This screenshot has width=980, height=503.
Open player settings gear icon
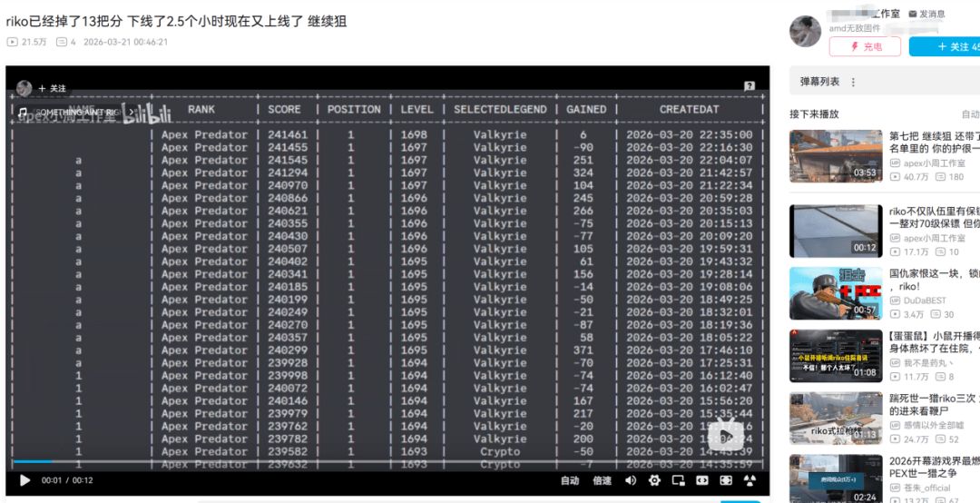(654, 480)
